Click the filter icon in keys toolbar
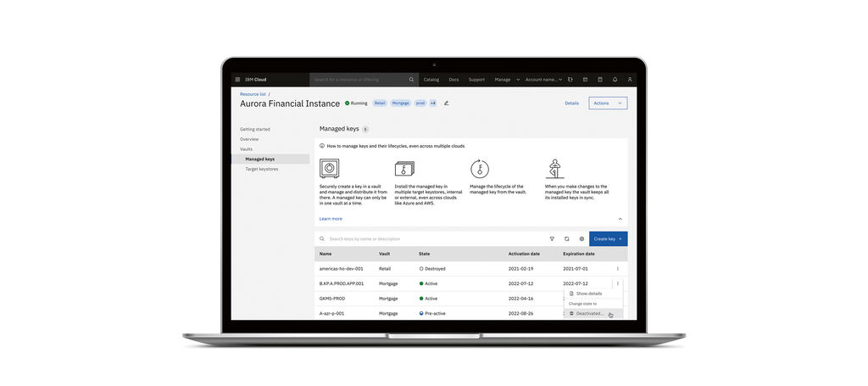Screen dimensions: 868x386 tap(552, 239)
